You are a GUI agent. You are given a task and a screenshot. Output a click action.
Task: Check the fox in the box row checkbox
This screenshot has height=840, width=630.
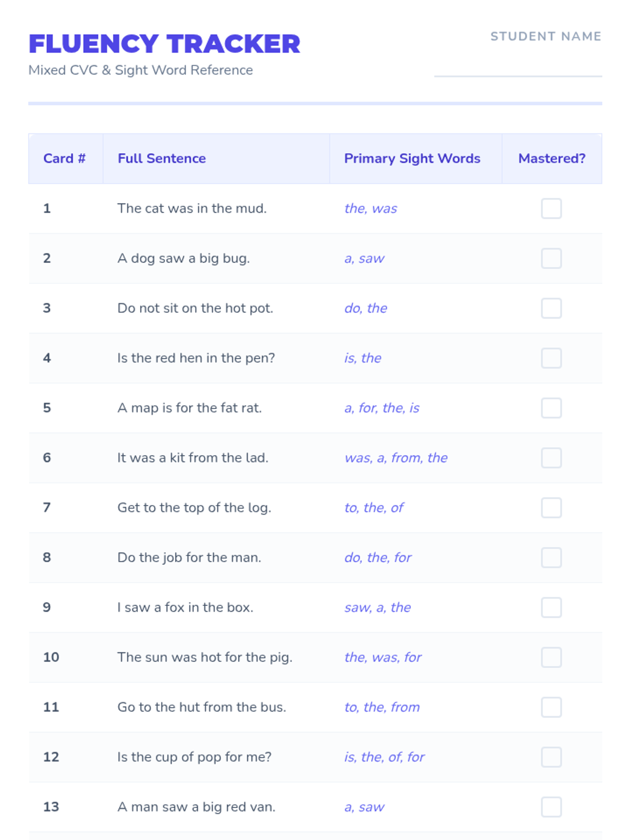click(551, 607)
